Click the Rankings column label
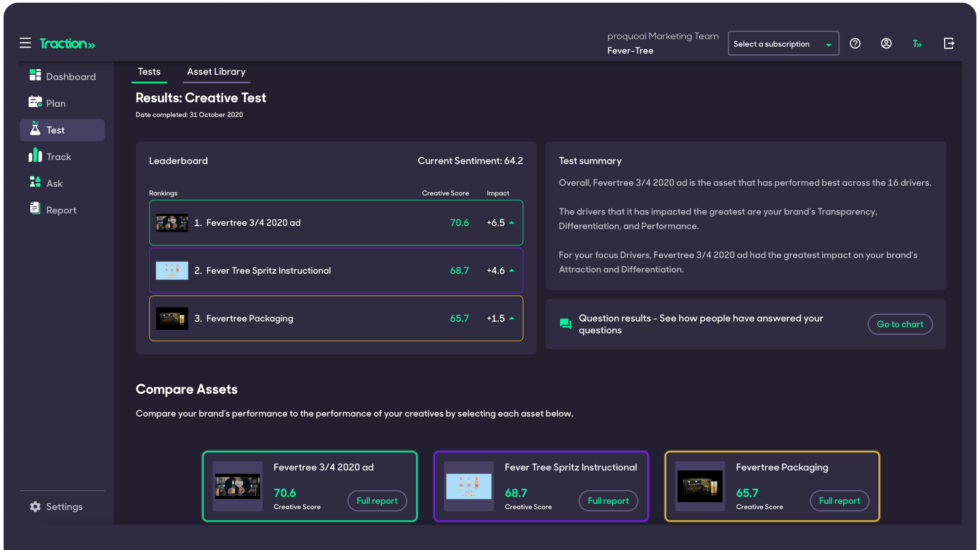This screenshot has width=980, height=550. (x=163, y=193)
